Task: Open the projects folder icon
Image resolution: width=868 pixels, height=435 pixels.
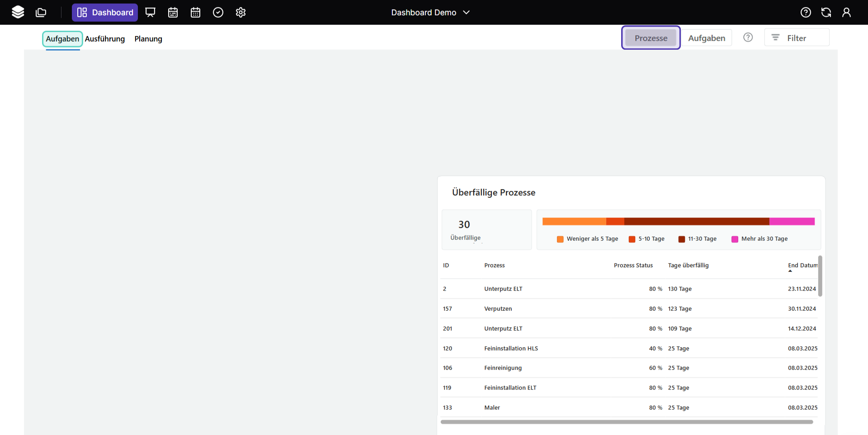Action: point(41,12)
